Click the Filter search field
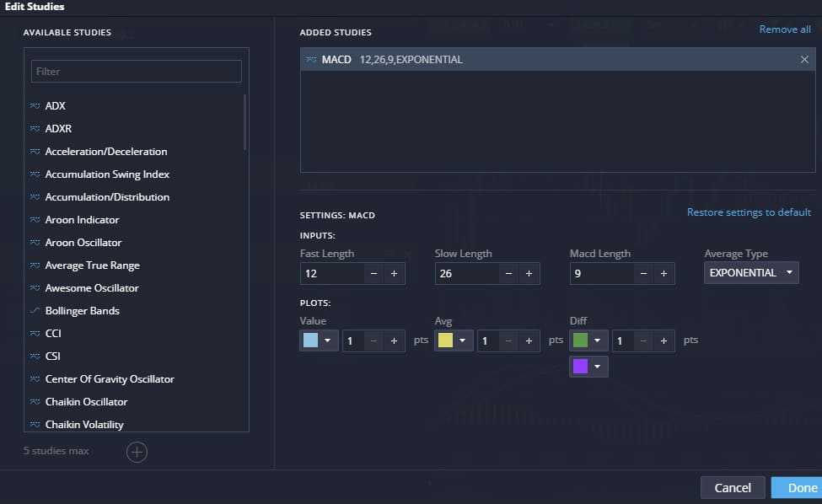 tap(137, 72)
